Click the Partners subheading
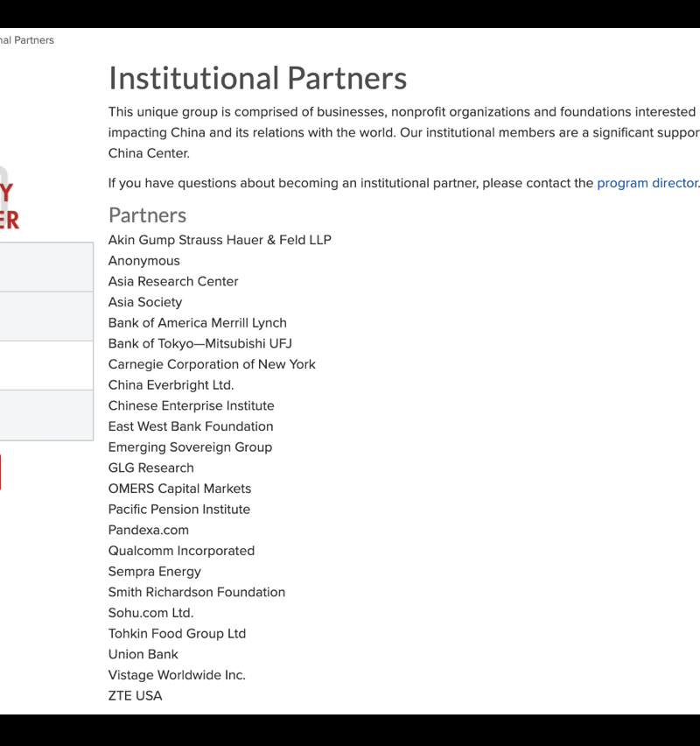 [147, 215]
